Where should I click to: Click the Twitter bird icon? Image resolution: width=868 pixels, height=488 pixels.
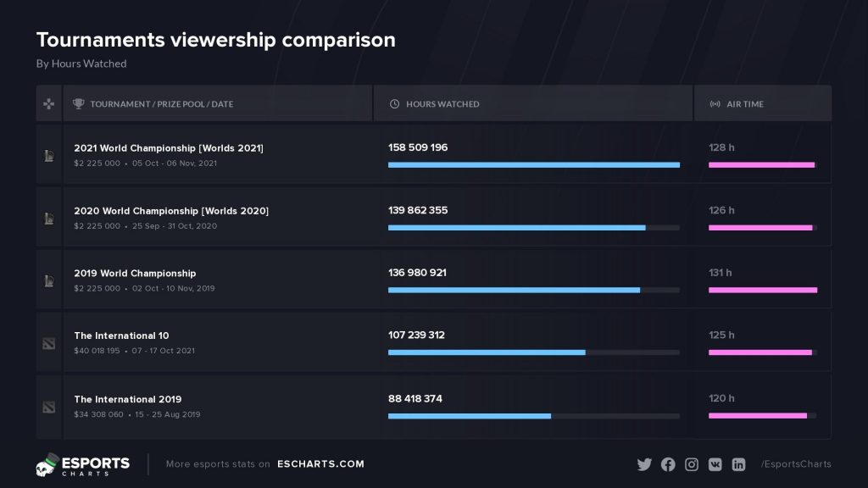644,464
